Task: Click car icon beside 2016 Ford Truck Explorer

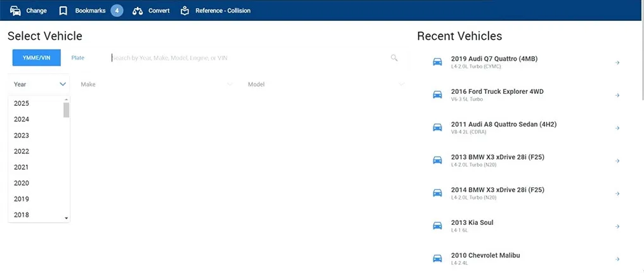Action: pos(437,94)
